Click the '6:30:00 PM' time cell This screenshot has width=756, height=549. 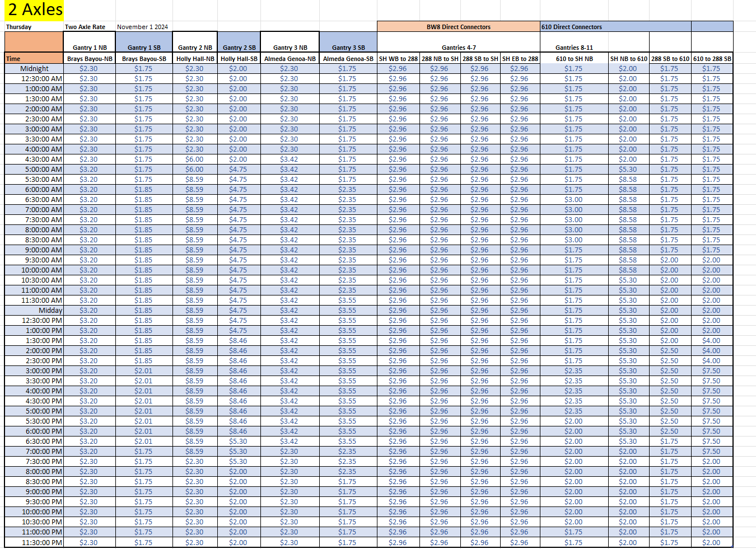tap(34, 441)
